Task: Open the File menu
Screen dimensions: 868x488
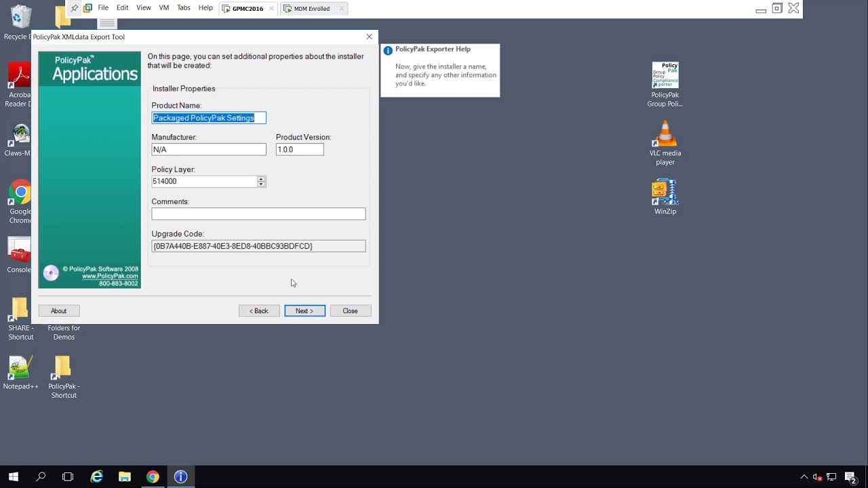Action: (x=103, y=8)
